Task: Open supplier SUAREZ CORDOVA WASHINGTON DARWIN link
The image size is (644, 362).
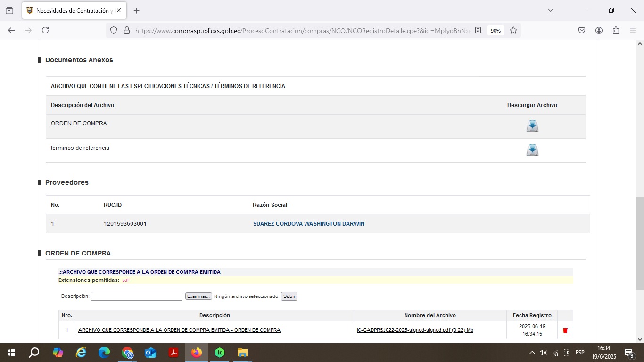Action: click(308, 224)
